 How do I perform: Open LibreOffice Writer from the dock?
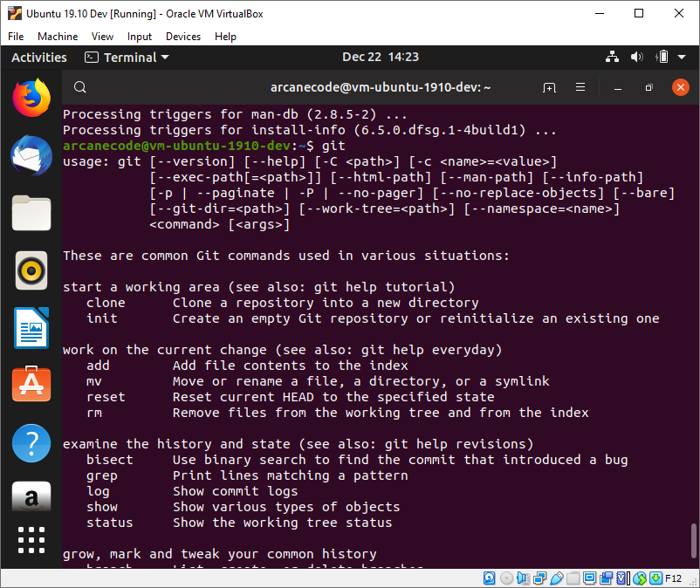[31, 328]
